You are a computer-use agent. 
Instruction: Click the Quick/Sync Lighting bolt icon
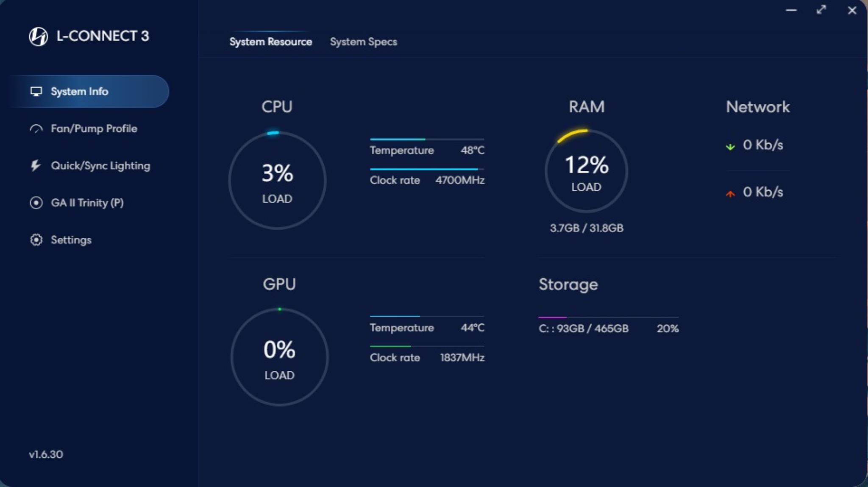point(36,166)
